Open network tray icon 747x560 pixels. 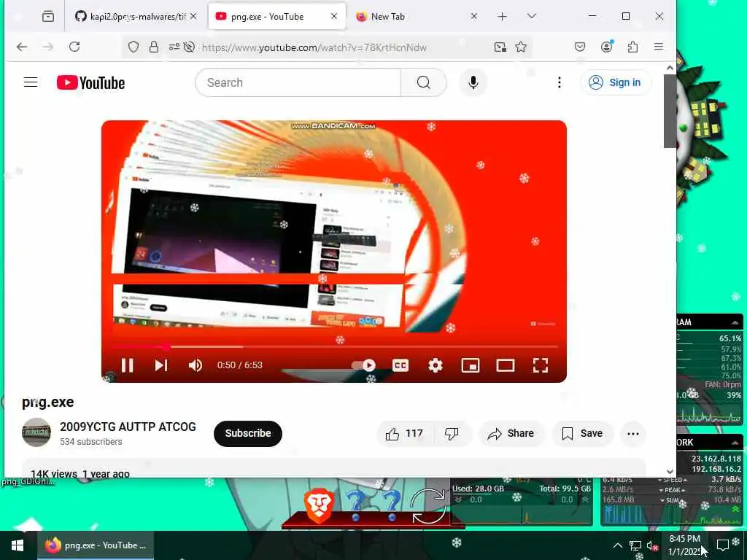click(x=635, y=545)
